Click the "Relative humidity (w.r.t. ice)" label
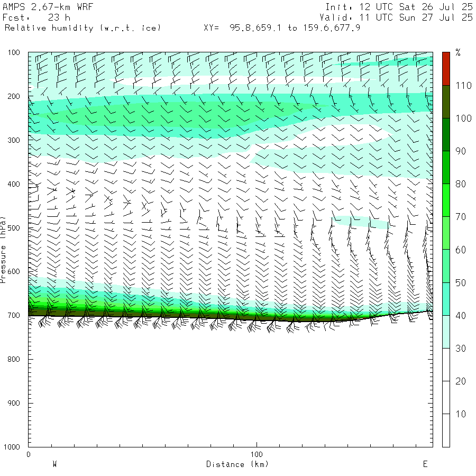Image resolution: width=476 pixels, height=476 pixels. click(83, 28)
